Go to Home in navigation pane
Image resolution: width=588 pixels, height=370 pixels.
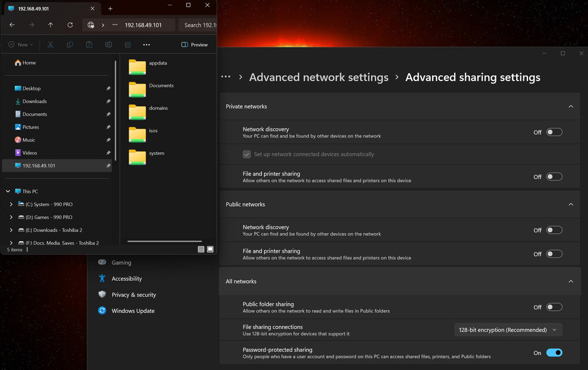coord(25,62)
